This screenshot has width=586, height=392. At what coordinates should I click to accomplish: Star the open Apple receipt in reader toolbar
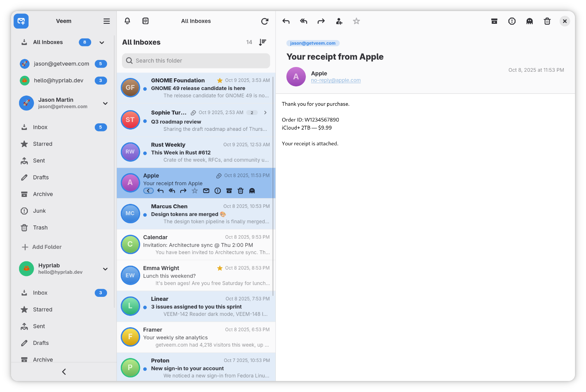pyautogui.click(x=356, y=21)
